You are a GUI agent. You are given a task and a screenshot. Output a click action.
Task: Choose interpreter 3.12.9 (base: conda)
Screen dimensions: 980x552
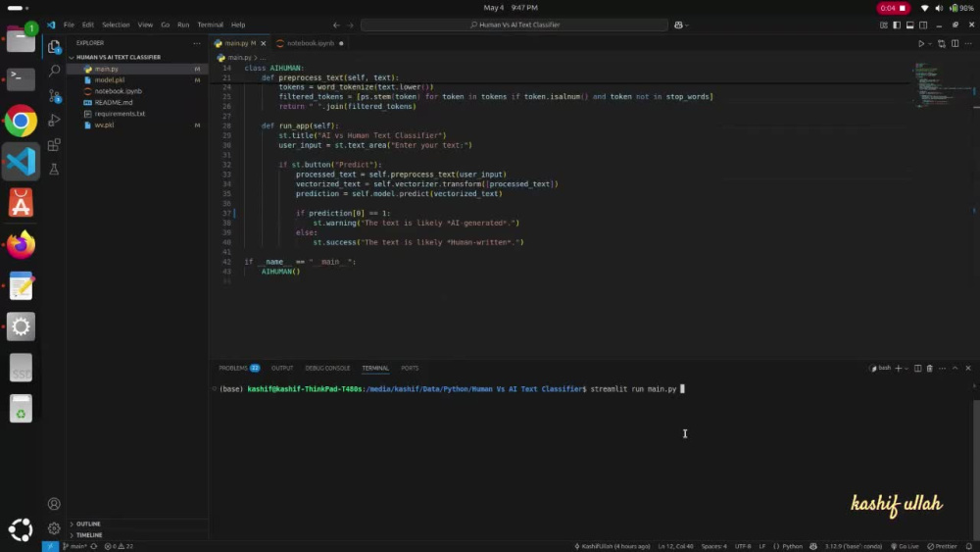pos(854,546)
